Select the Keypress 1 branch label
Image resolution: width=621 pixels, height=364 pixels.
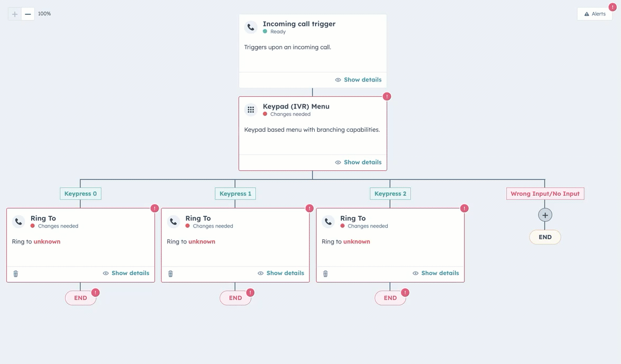235,194
